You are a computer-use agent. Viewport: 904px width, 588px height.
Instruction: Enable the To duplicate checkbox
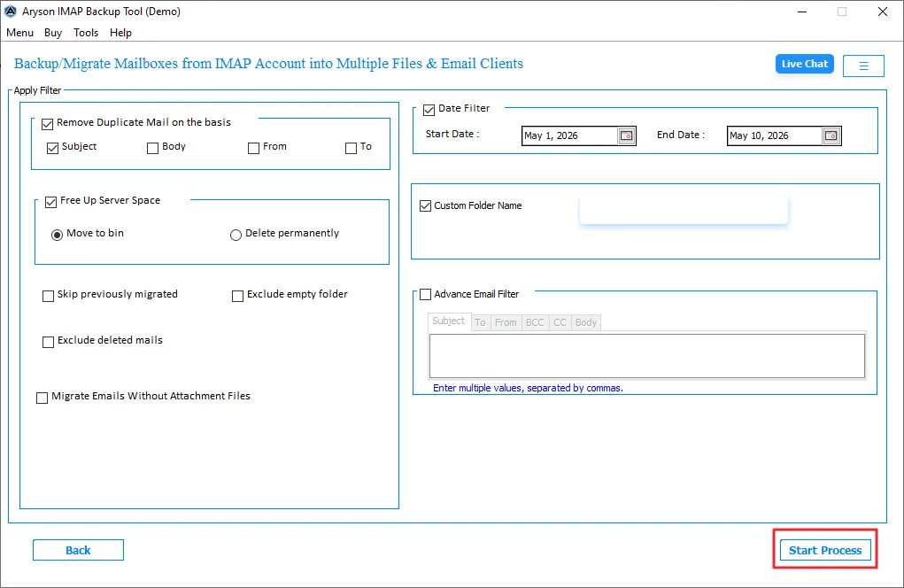point(351,148)
